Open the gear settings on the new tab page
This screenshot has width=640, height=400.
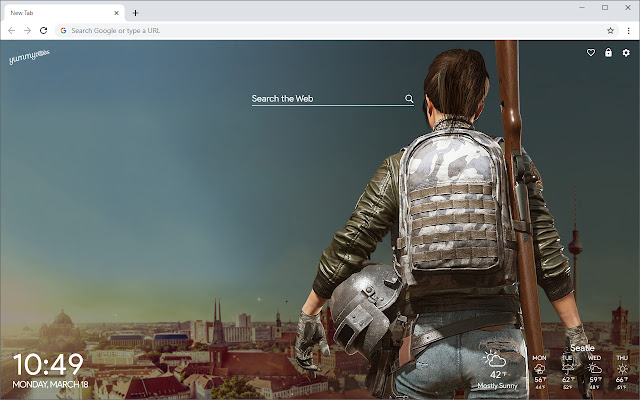626,53
